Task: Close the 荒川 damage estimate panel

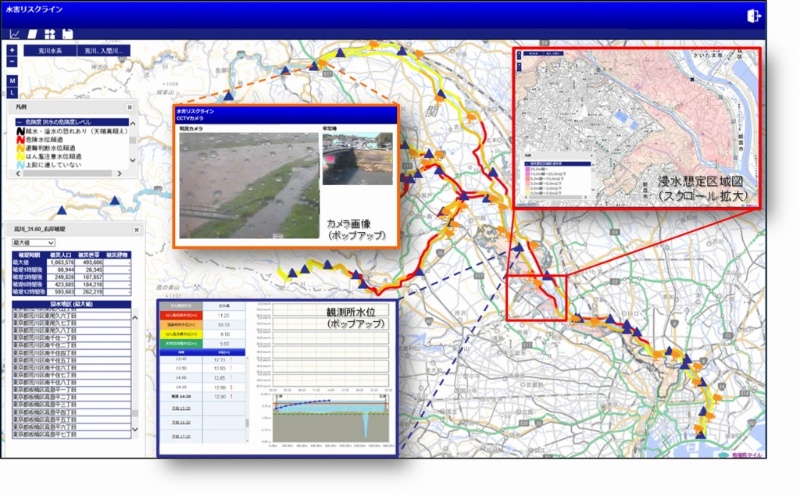Action: click(136, 229)
